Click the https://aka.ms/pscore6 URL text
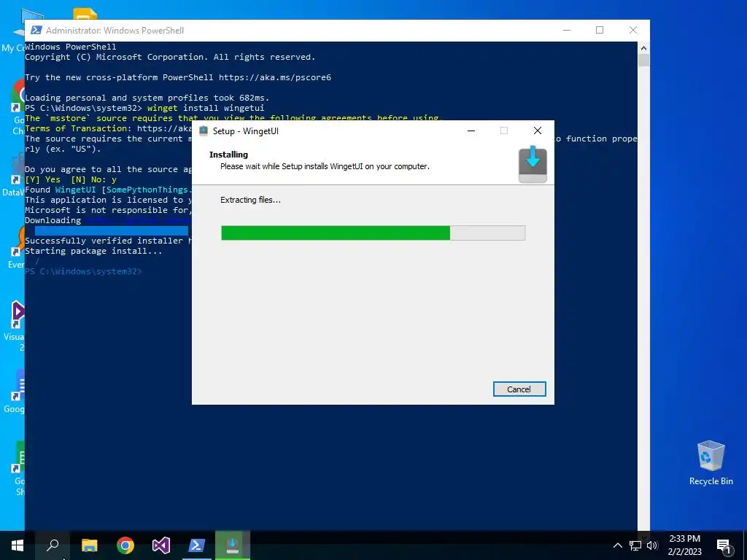 275,77
